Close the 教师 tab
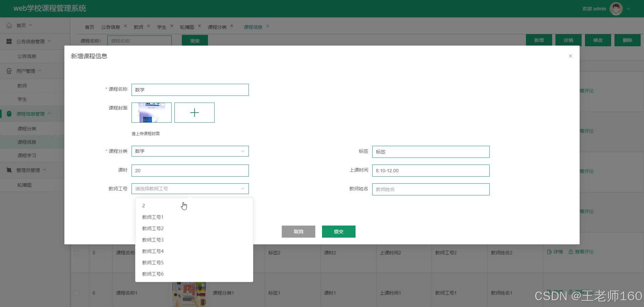Image resolution: width=644 pixels, height=307 pixels. point(149,26)
